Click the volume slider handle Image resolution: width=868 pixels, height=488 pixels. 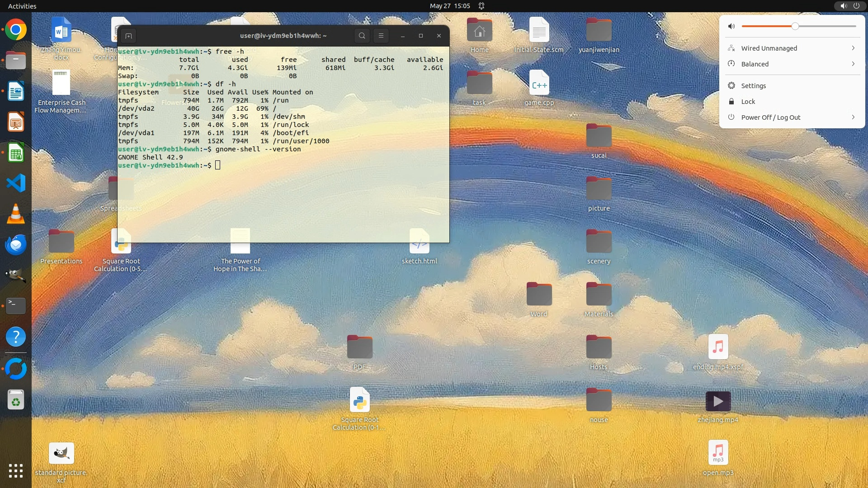(x=795, y=26)
